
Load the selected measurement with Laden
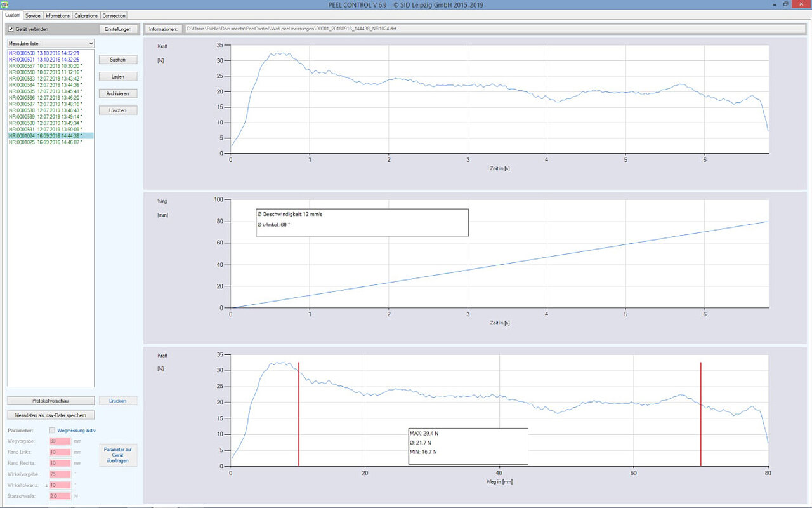[118, 77]
